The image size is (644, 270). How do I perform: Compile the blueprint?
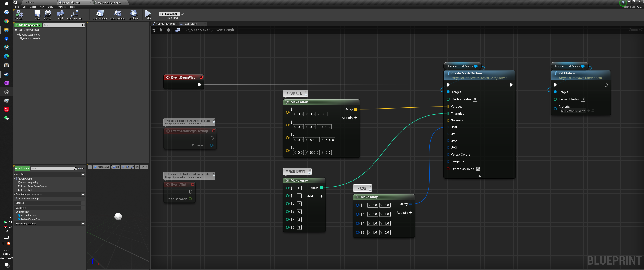tap(19, 14)
